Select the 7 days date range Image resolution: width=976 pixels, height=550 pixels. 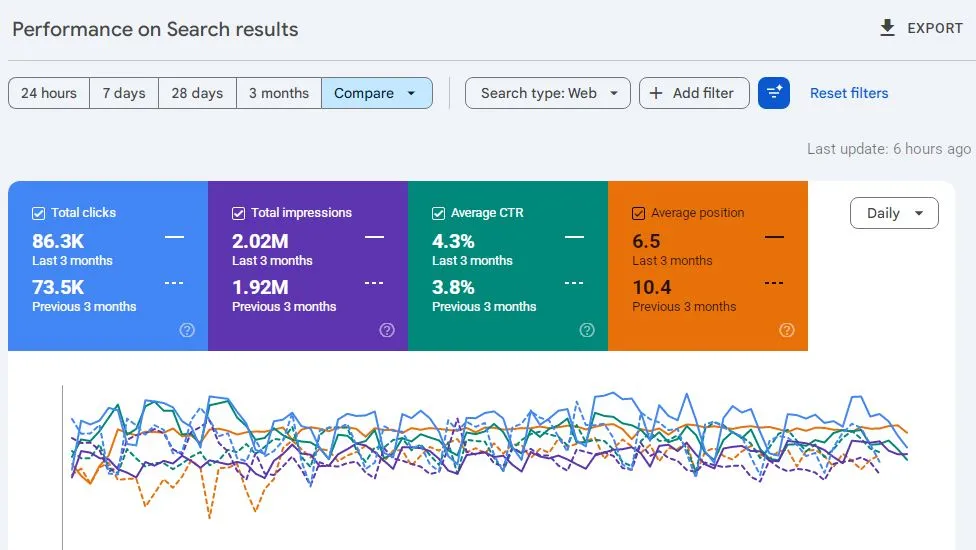(x=124, y=93)
